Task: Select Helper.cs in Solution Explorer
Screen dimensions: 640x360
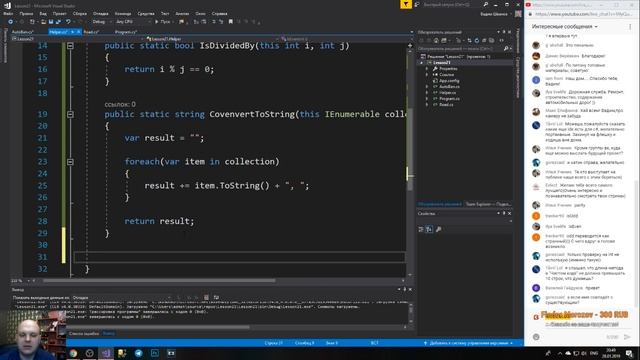Action: click(x=447, y=93)
